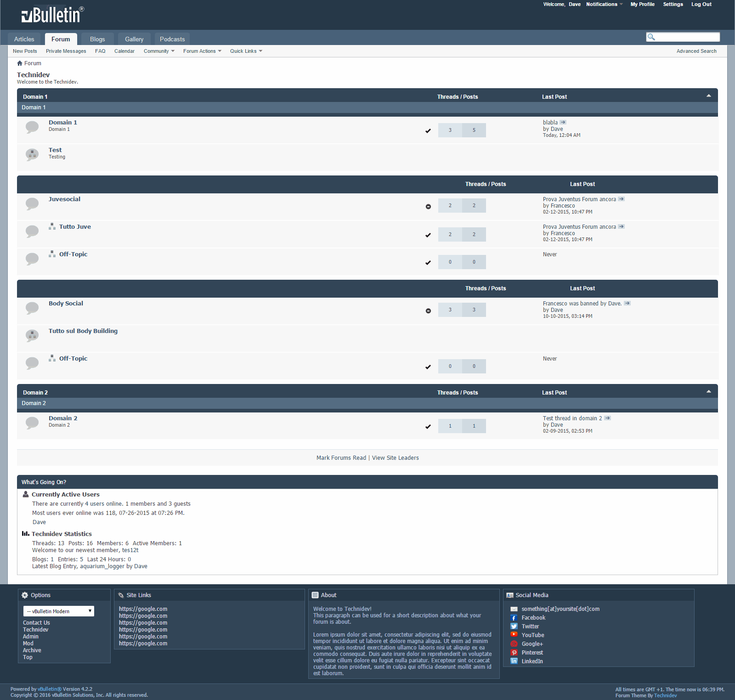Click the Facebook icon in Social Media
The height and width of the screenshot is (700, 735).
pyautogui.click(x=514, y=618)
